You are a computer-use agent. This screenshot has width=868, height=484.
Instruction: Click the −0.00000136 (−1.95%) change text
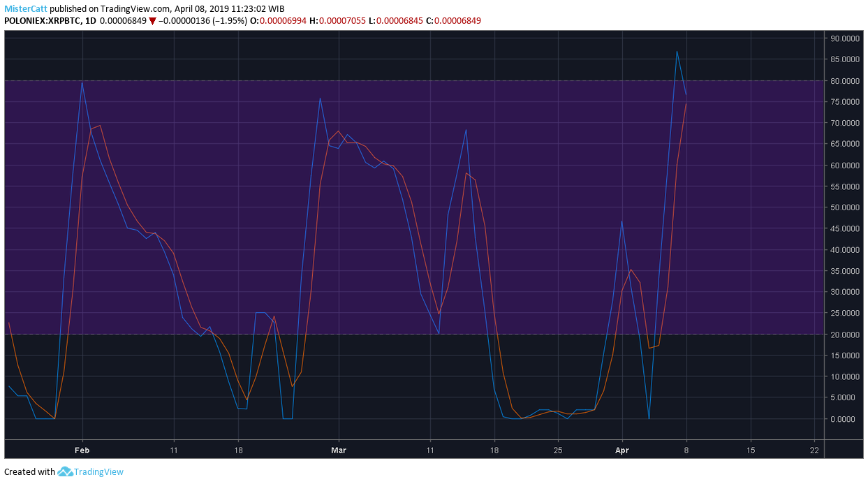[x=203, y=21]
